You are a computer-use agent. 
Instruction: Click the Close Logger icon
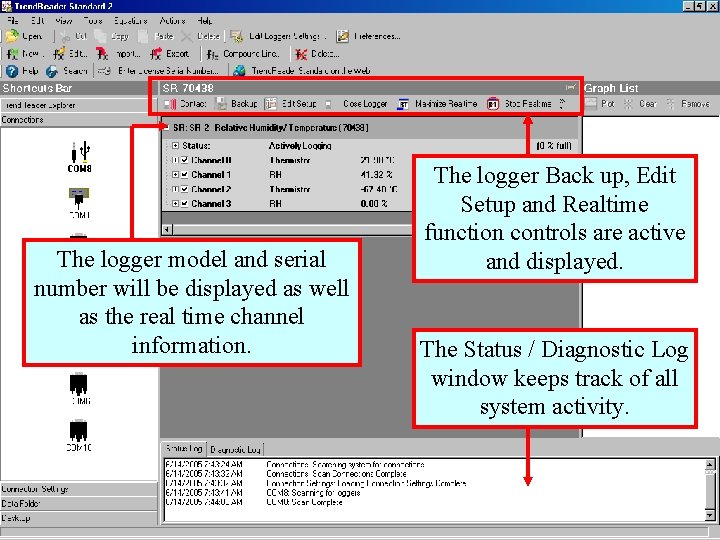(328, 104)
